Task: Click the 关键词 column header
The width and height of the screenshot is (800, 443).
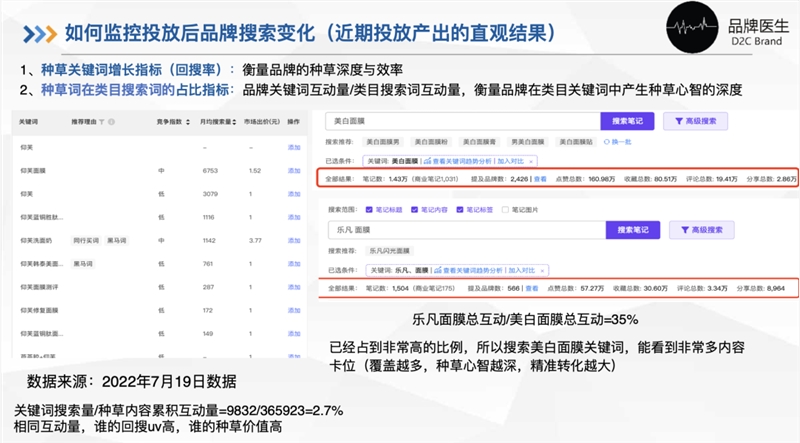Action: point(28,122)
